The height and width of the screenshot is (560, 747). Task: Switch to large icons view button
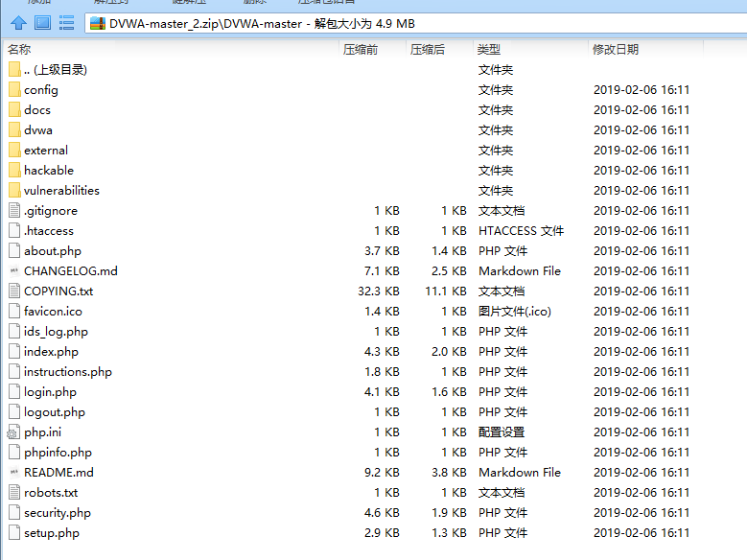(43, 23)
